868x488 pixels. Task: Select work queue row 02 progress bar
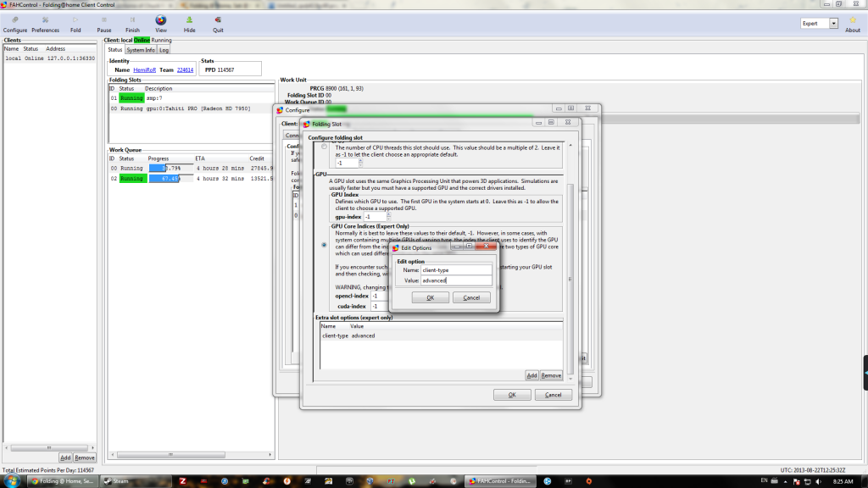pyautogui.click(x=170, y=179)
